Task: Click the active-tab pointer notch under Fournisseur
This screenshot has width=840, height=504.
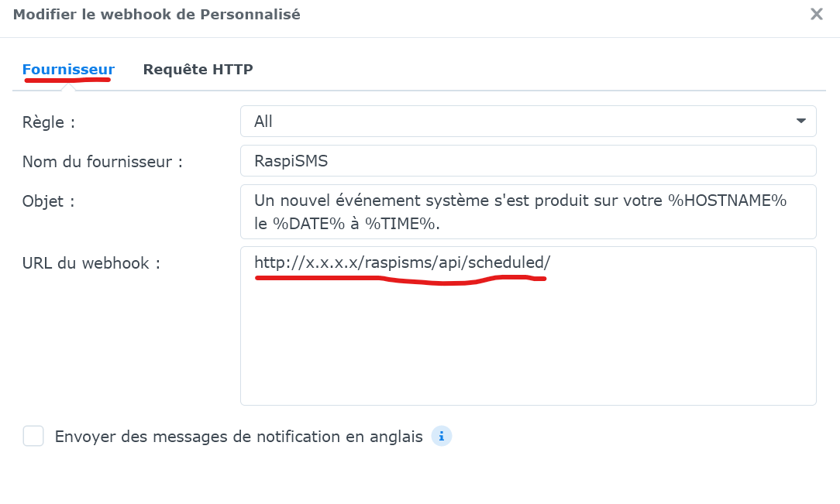Action: (x=67, y=87)
